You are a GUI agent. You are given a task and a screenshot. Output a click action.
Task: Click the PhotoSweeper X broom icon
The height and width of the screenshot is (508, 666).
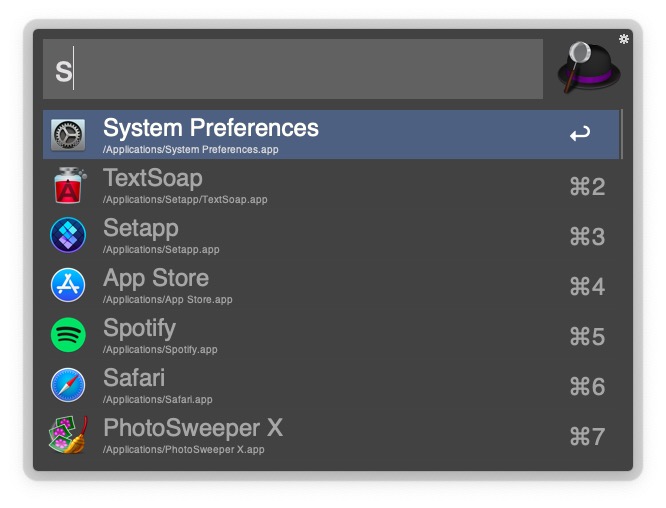point(68,435)
